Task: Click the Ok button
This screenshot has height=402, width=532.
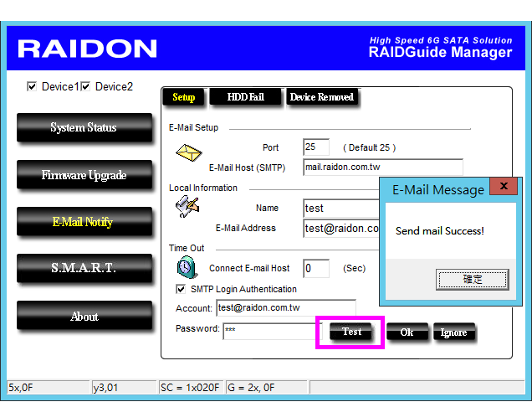Action: click(x=407, y=332)
